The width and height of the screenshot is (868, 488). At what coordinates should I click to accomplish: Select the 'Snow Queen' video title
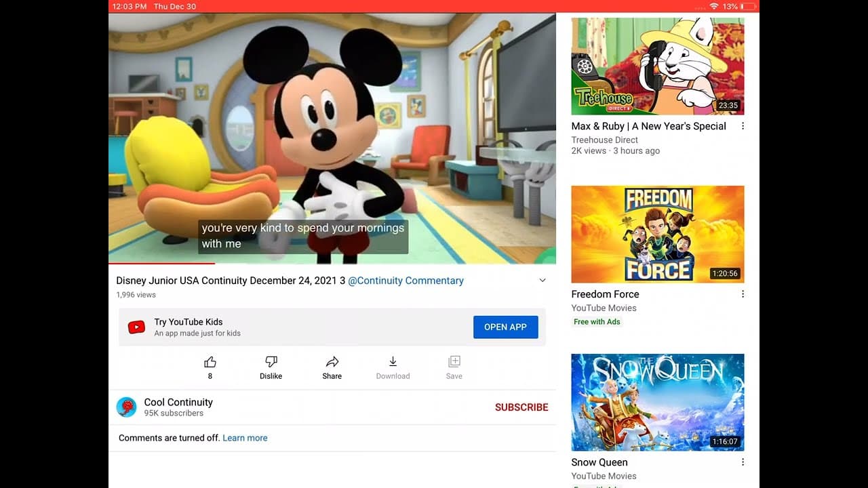(599, 462)
